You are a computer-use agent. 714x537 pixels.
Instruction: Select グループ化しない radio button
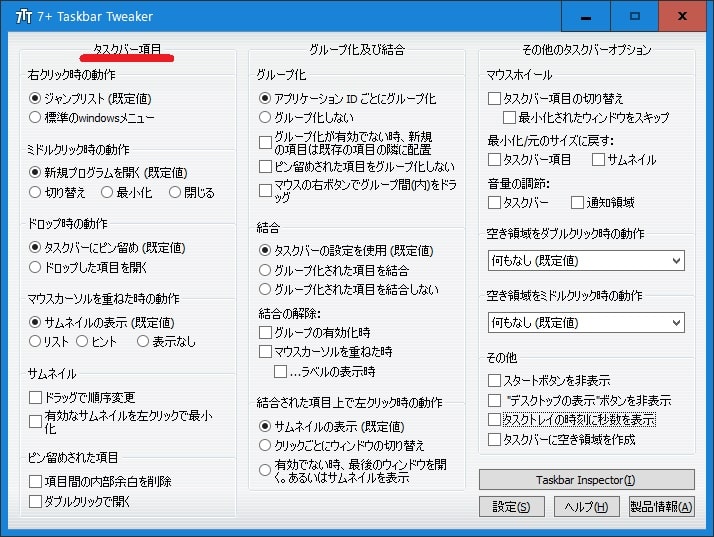pos(265,117)
